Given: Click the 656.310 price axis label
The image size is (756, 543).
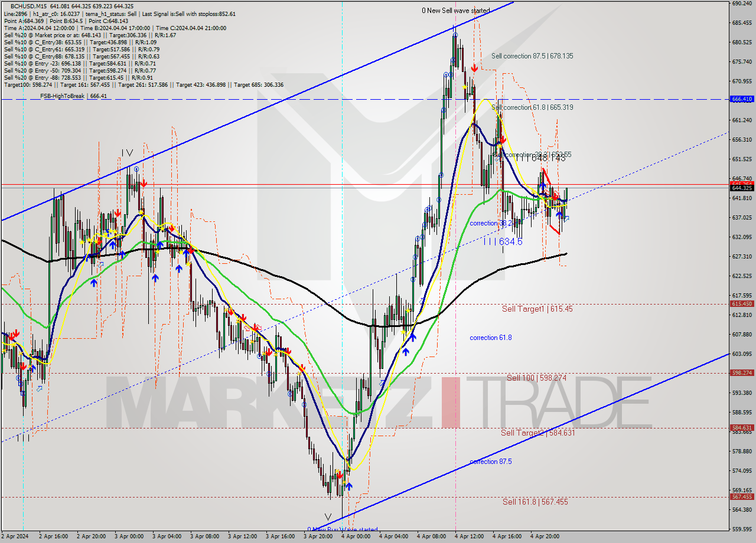Looking at the screenshot, I should click(x=742, y=140).
